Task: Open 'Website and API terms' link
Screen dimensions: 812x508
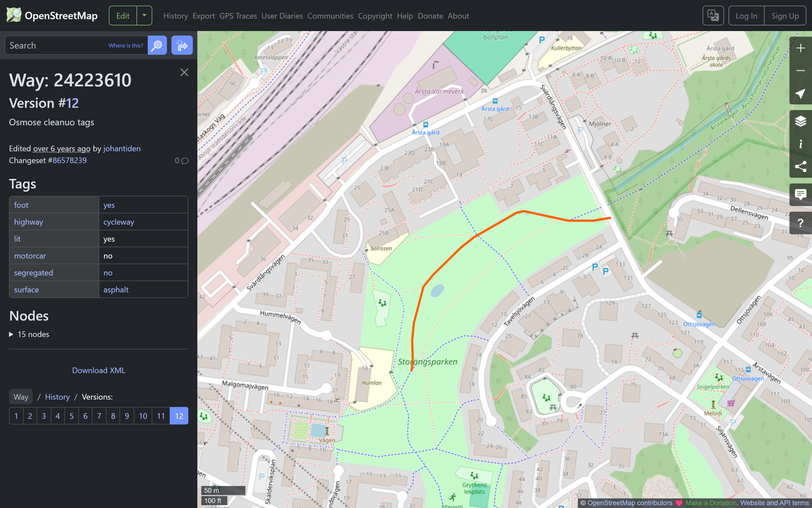Action: pyautogui.click(x=775, y=503)
